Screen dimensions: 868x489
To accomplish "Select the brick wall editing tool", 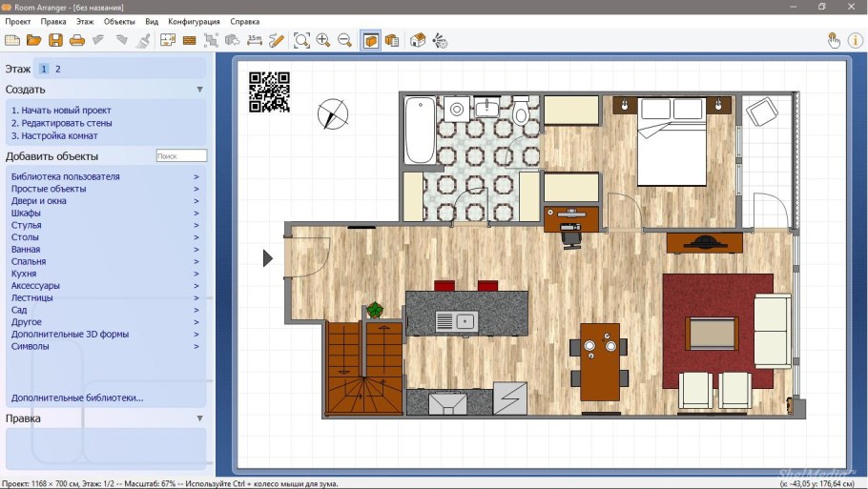I will [189, 40].
